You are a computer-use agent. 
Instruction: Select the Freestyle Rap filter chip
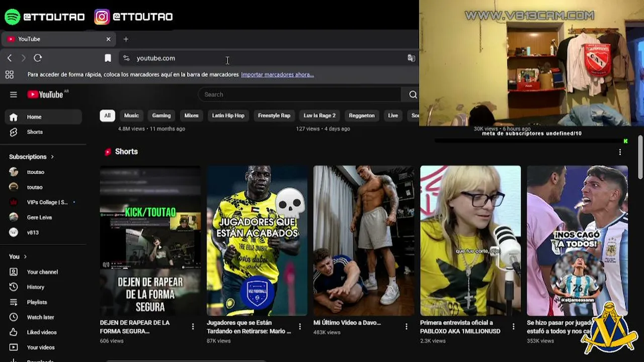click(274, 116)
